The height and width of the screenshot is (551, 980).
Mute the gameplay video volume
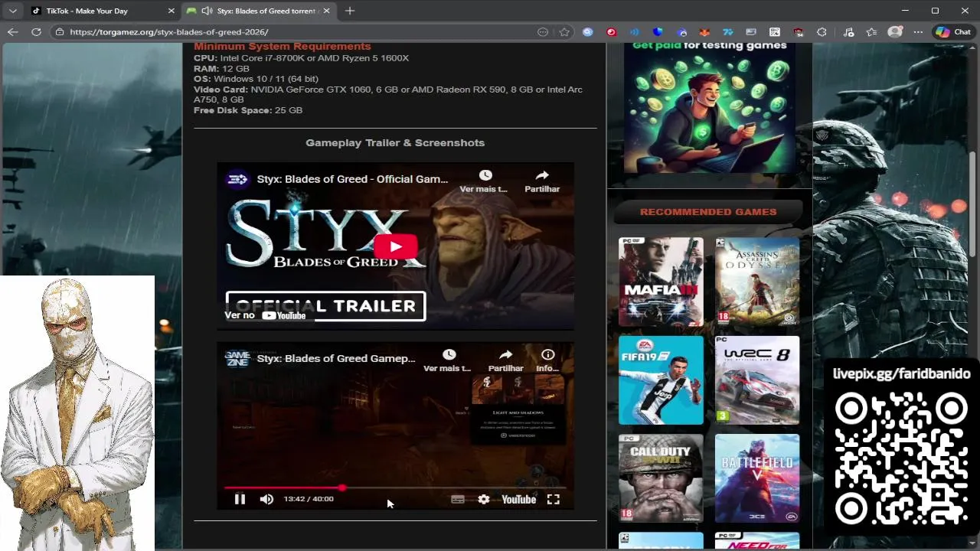click(266, 499)
